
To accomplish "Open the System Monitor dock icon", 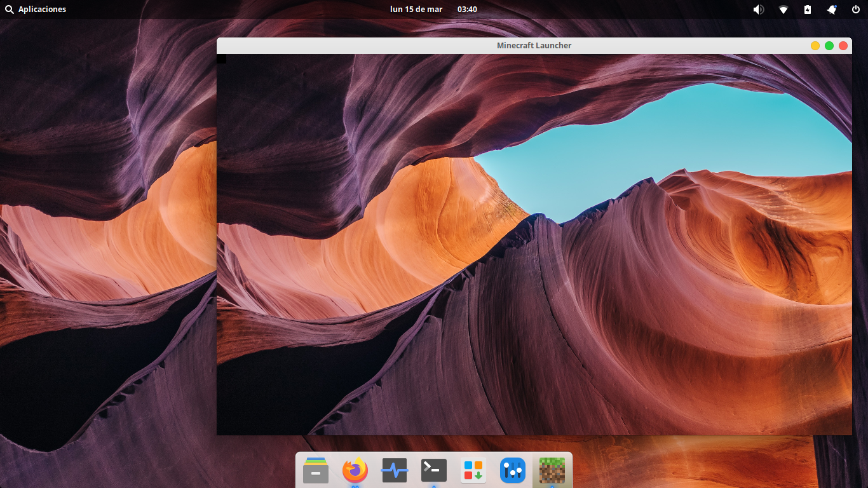I will [x=395, y=470].
